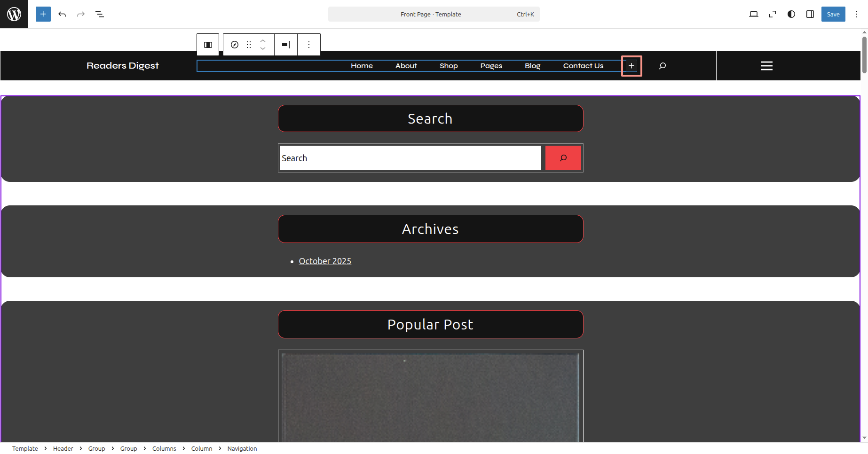Click the header search magnifier icon
This screenshot has height=454, width=868.
663,66
